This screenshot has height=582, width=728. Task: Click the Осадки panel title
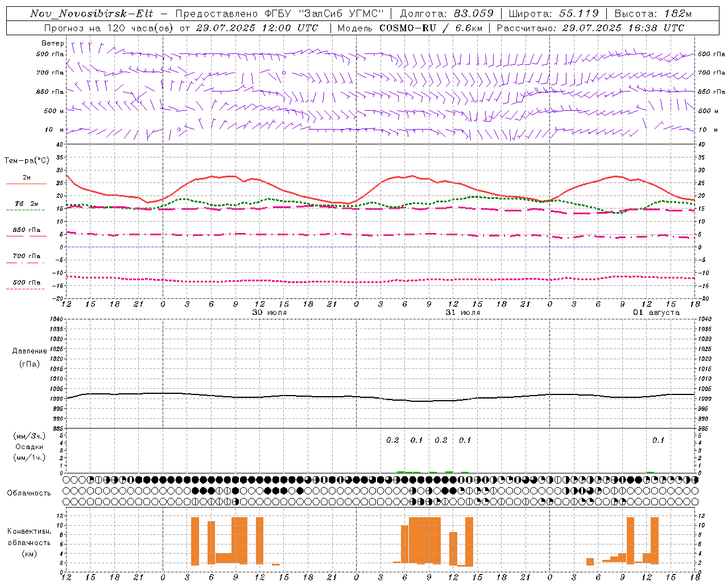point(30,447)
